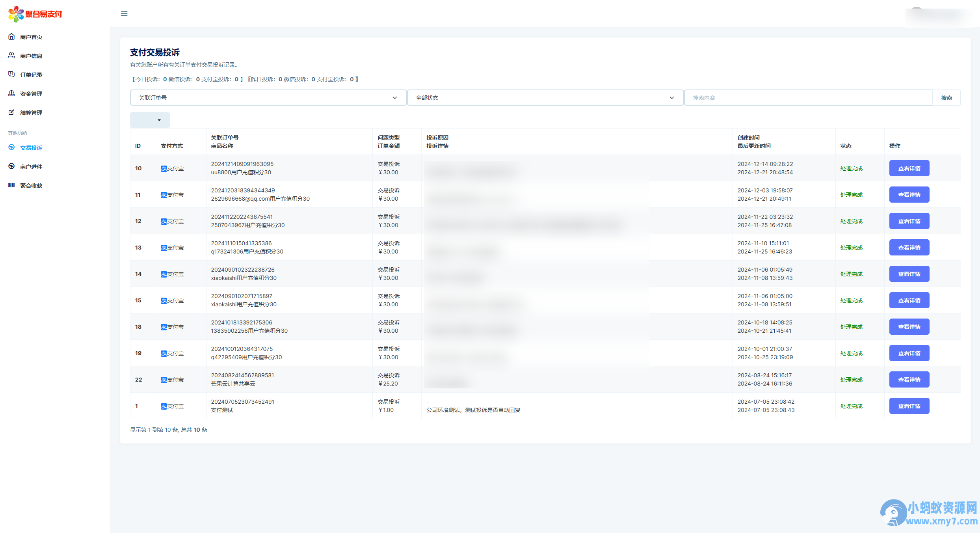The image size is (980, 533).
Task: Go to 商户进件 menu item
Action: 31,167
